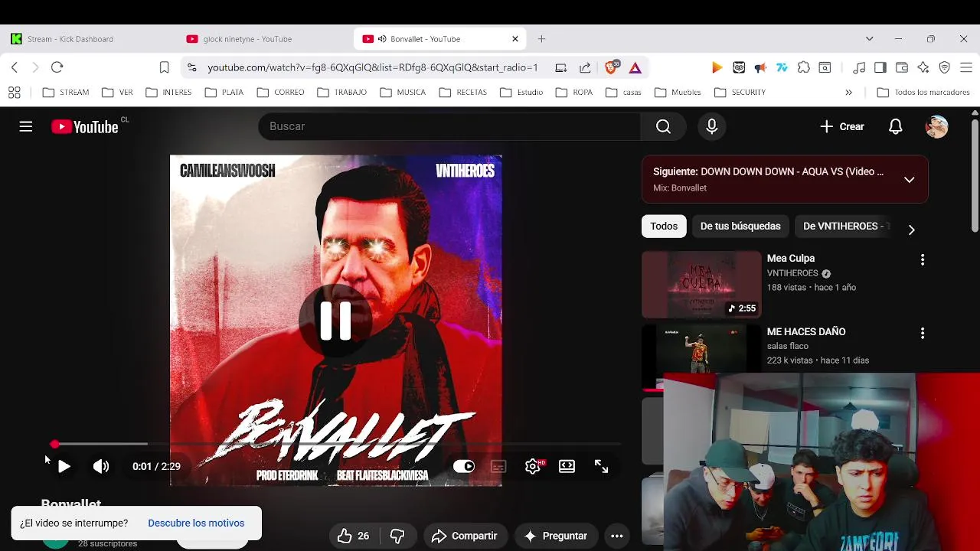980x551 pixels.
Task: Show more filter chips with right arrow
Action: [911, 230]
